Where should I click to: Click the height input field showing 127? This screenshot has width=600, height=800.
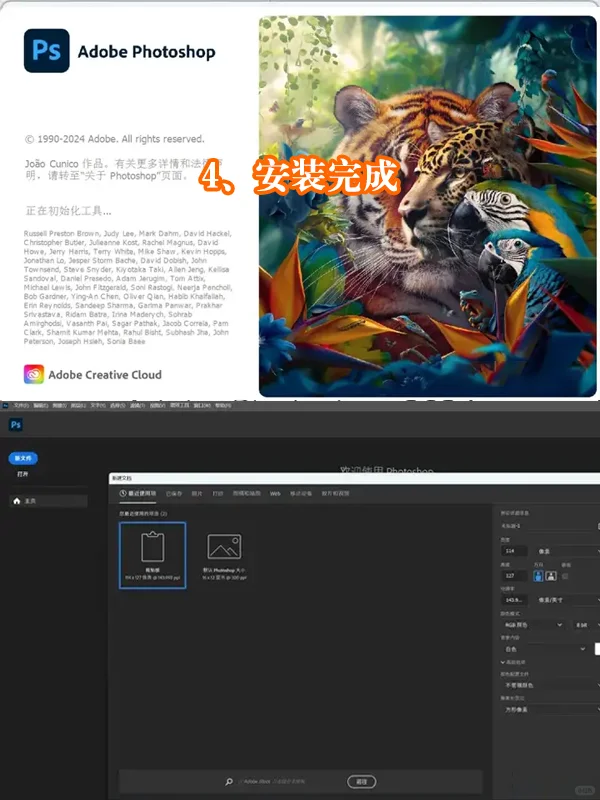click(x=514, y=576)
